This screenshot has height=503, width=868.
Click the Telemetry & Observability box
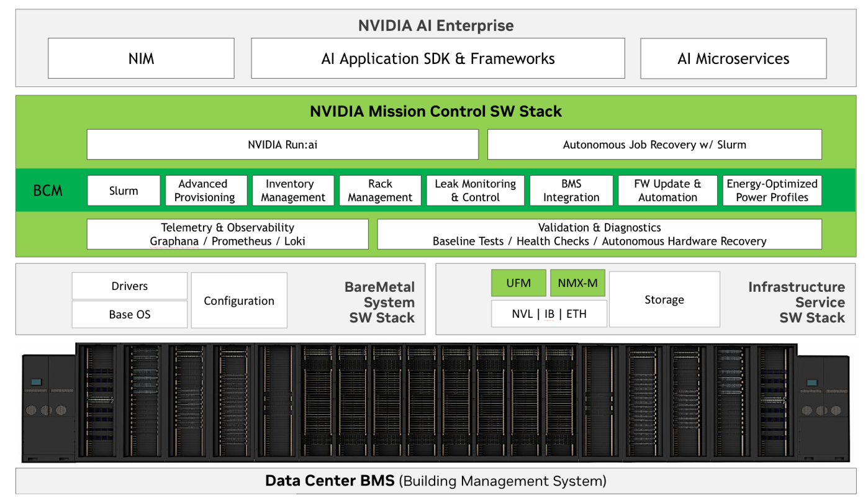227,234
